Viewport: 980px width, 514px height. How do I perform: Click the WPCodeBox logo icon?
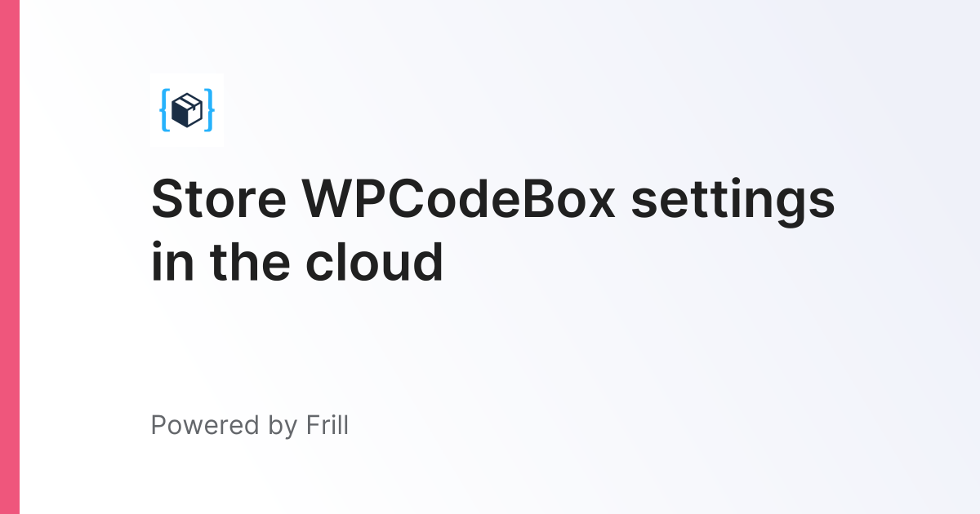point(188,110)
